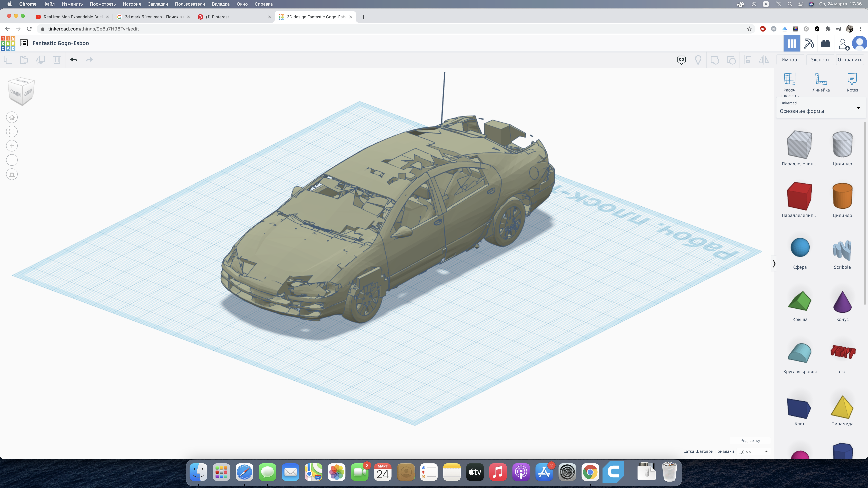Viewport: 868px width, 488px height.
Task: Click the design name Fantastic Gogo-Esboo
Action: point(61,43)
